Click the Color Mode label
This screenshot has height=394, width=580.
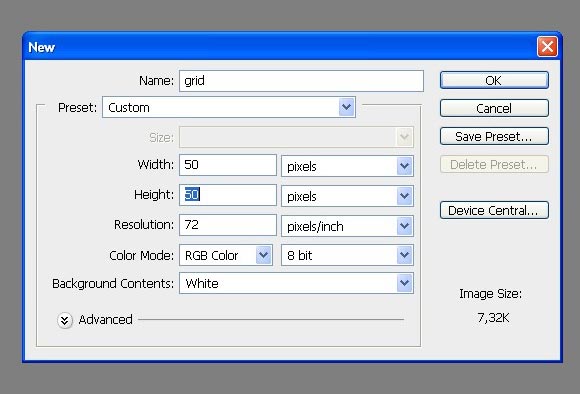pyautogui.click(x=141, y=255)
